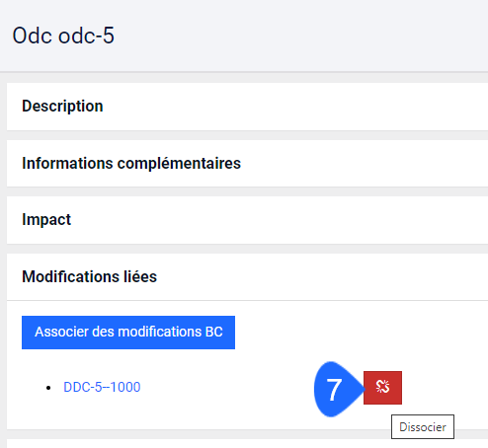
Task: Click Associer des modifications BC button
Action: point(128,333)
